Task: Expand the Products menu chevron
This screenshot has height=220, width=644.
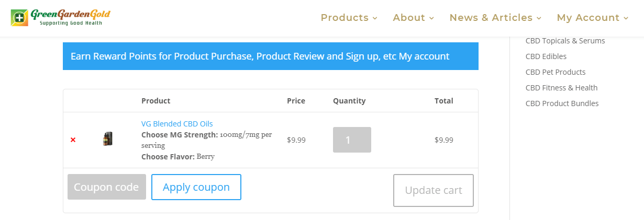Action: point(375,18)
